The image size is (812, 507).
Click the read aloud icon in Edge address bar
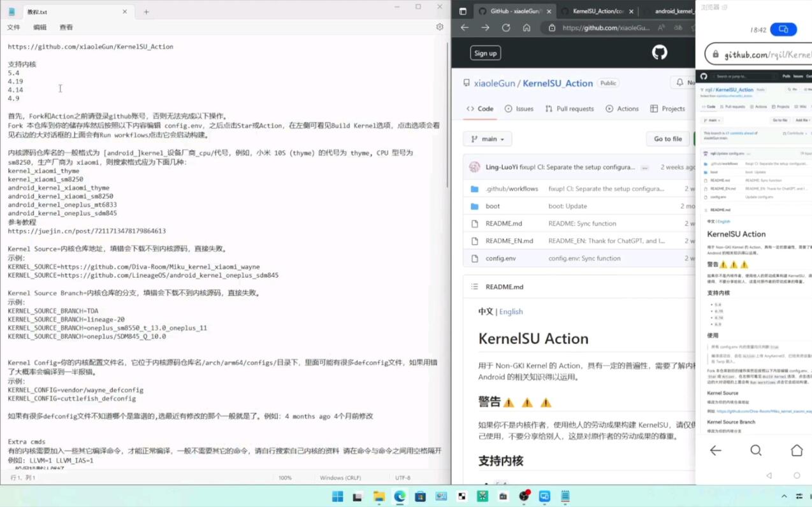(661, 27)
